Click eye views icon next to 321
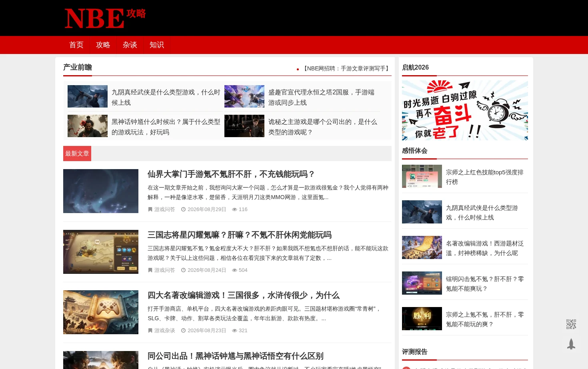 pos(235,331)
